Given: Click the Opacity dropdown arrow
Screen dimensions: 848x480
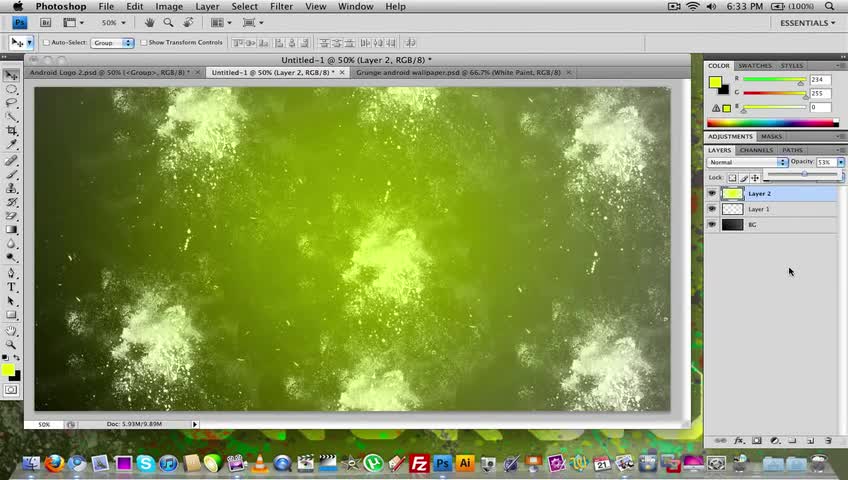Looking at the screenshot, I should coord(841,162).
